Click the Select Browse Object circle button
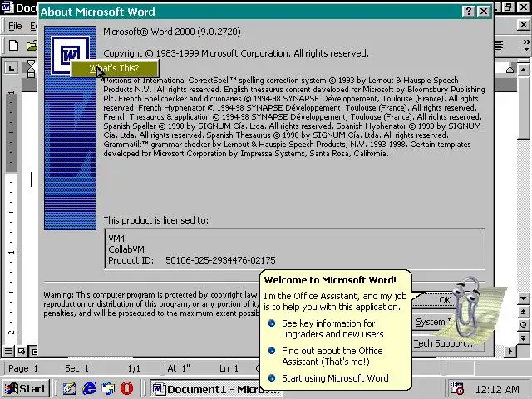The image size is (532, 399). [x=523, y=325]
